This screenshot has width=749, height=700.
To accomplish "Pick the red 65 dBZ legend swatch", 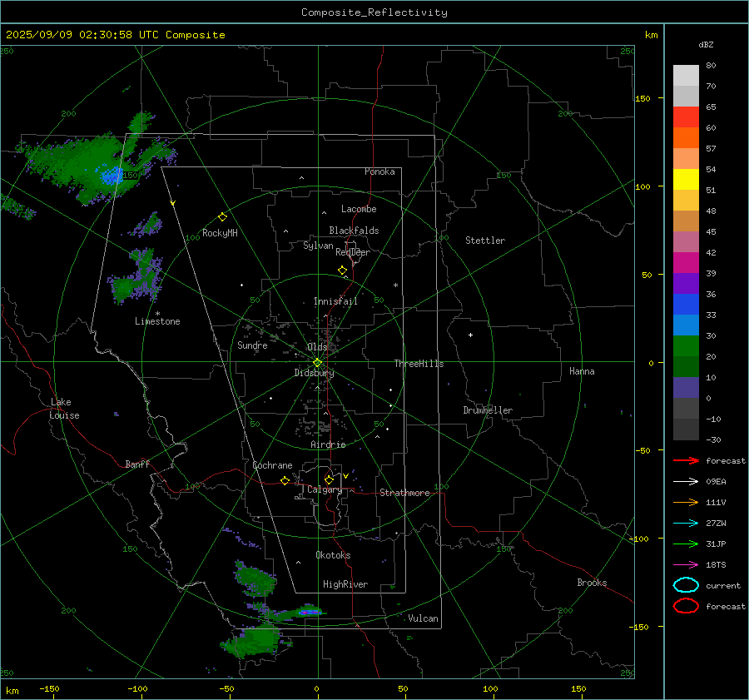I will coord(686,117).
